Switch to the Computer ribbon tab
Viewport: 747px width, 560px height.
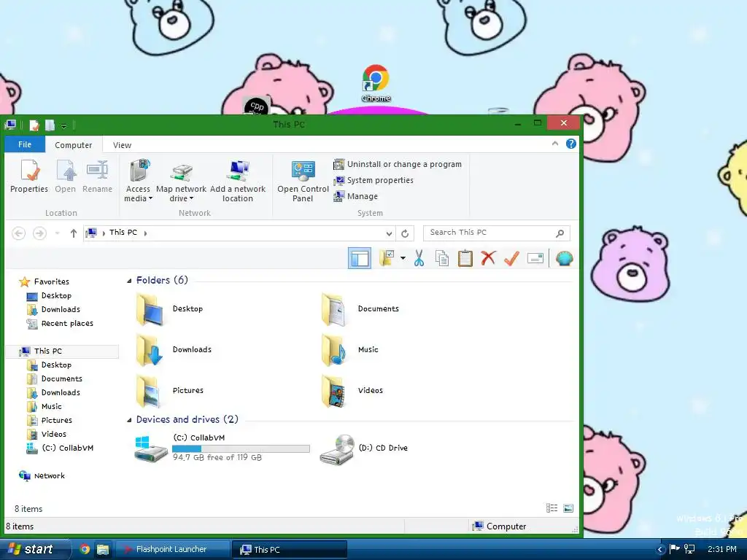(x=74, y=145)
